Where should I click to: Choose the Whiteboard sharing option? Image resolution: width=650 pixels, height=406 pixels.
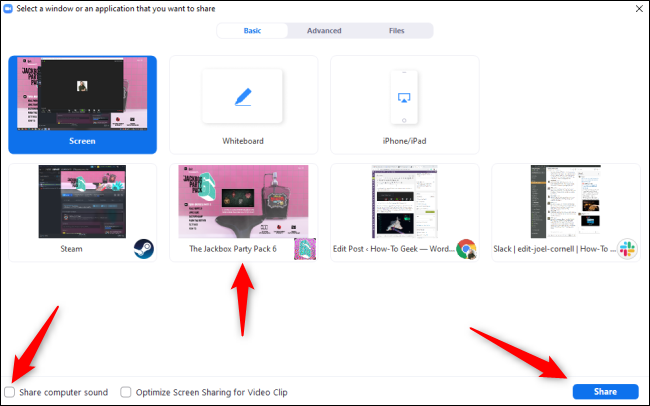(x=243, y=105)
